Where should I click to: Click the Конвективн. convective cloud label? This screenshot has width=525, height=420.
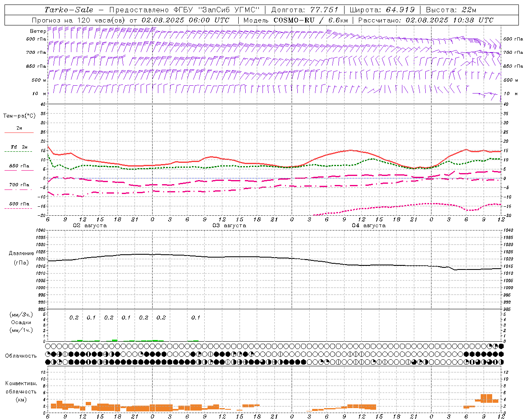point(21,383)
